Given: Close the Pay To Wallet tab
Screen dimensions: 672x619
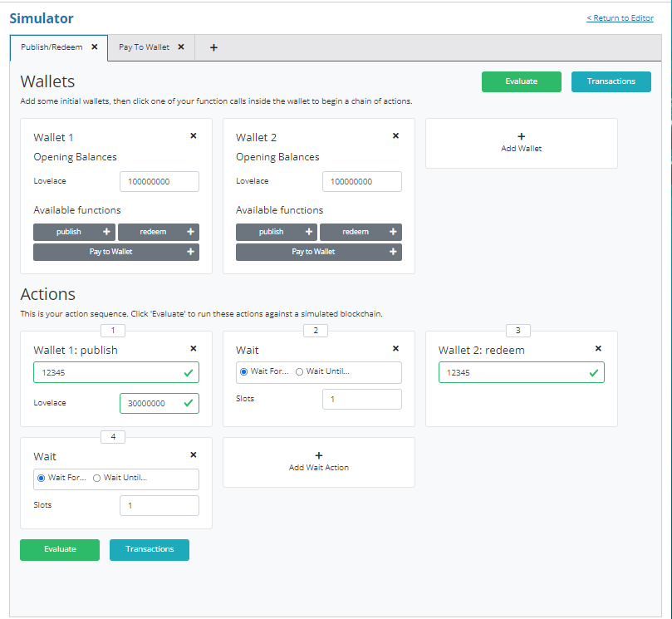Looking at the screenshot, I should point(181,47).
